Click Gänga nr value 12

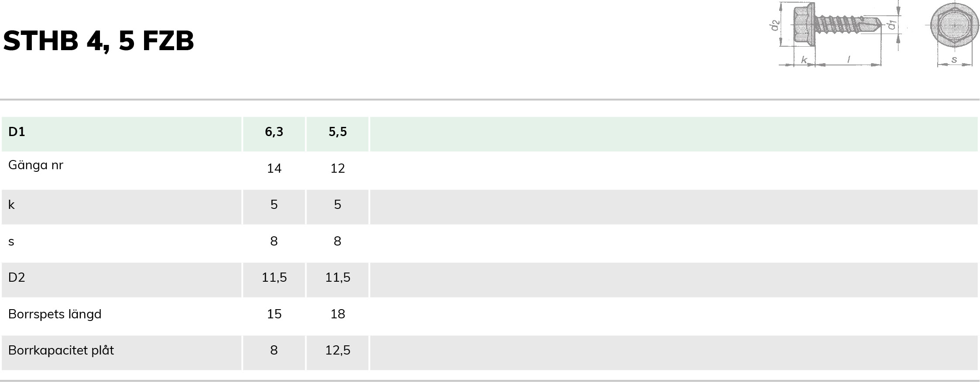[x=337, y=168]
